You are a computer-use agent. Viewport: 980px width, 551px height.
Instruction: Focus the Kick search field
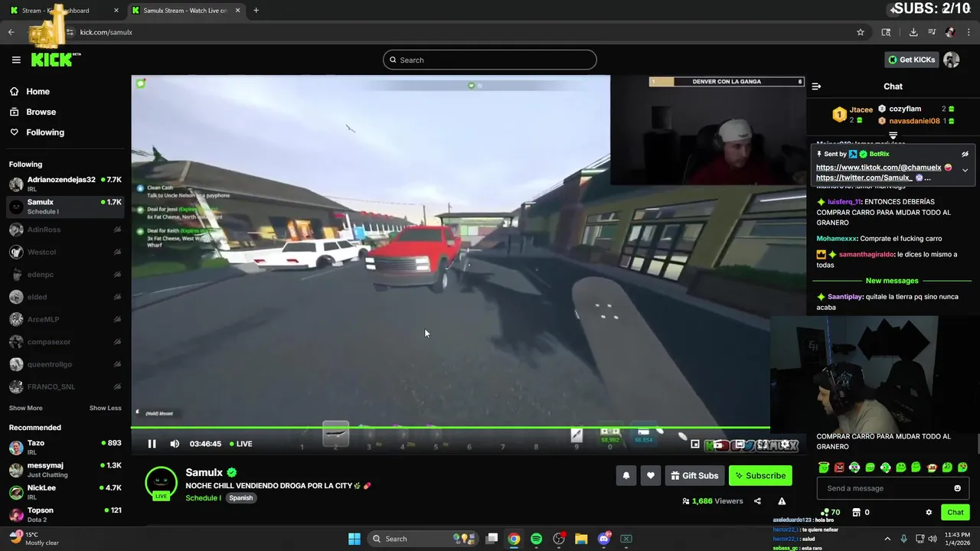[x=490, y=60]
